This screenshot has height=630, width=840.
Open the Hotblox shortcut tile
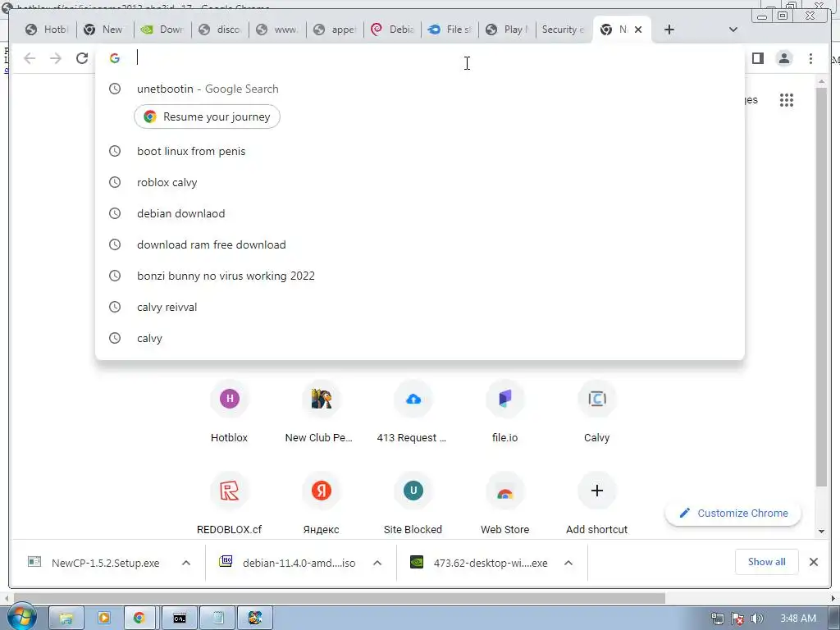(230, 413)
